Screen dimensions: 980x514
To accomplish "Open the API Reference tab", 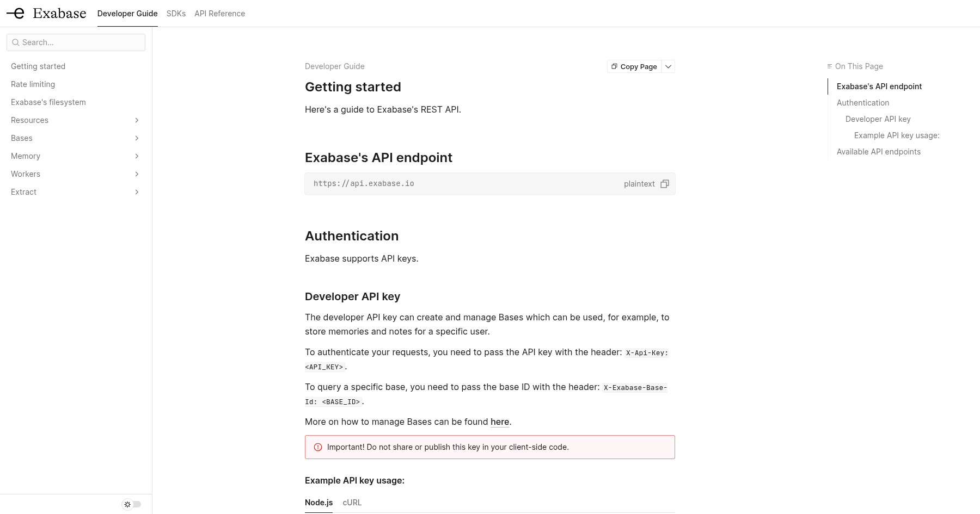I will (x=219, y=14).
